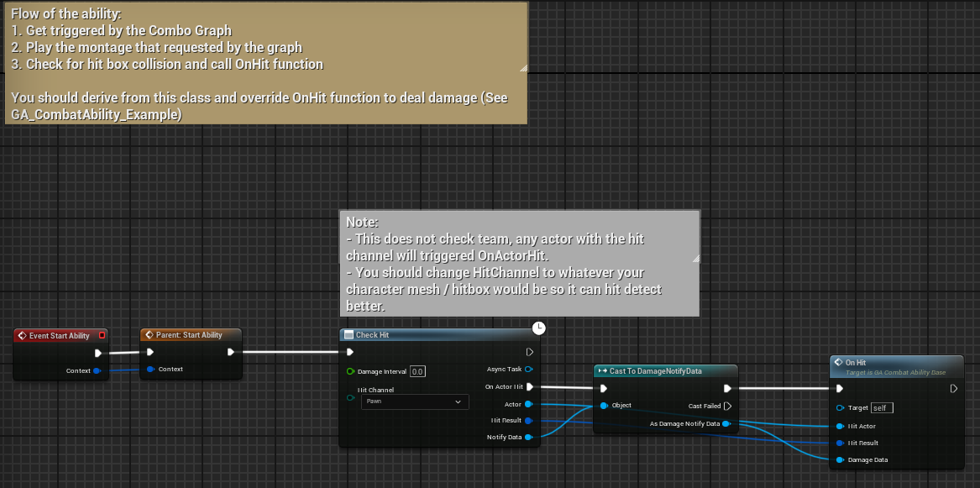Click the Damage Interval value field

coord(417,371)
